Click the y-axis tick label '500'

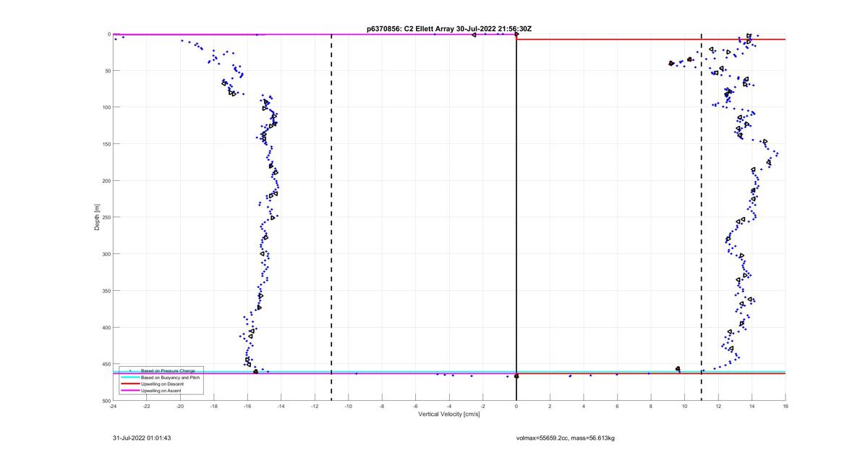click(105, 401)
